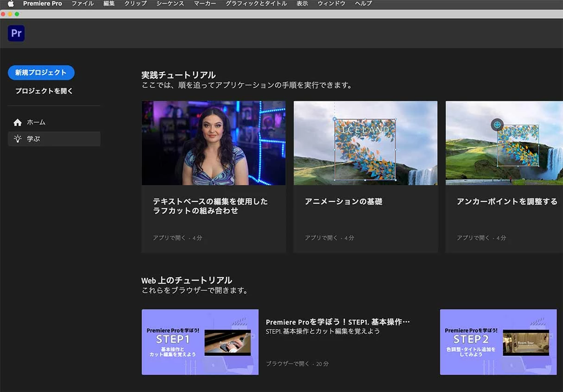
Task: Open the 編集 menu
Action: (109, 4)
